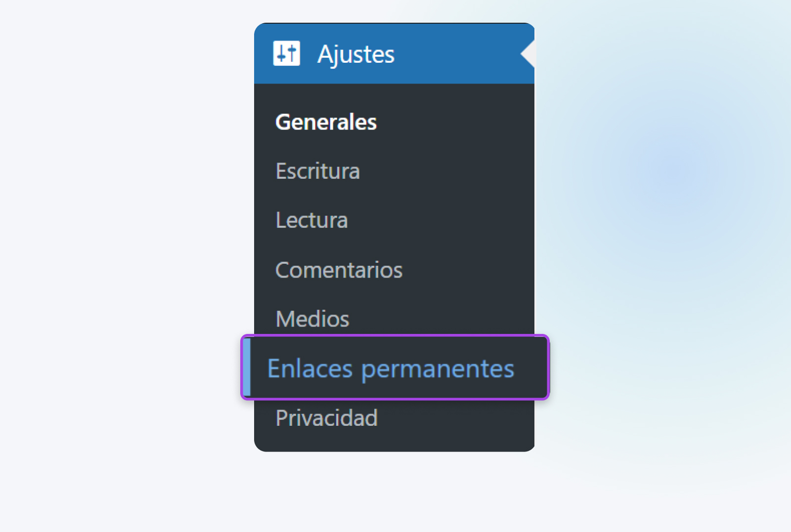Screen dimensions: 791x532
Task: Navigate to media settings via Medios
Action: point(312,319)
